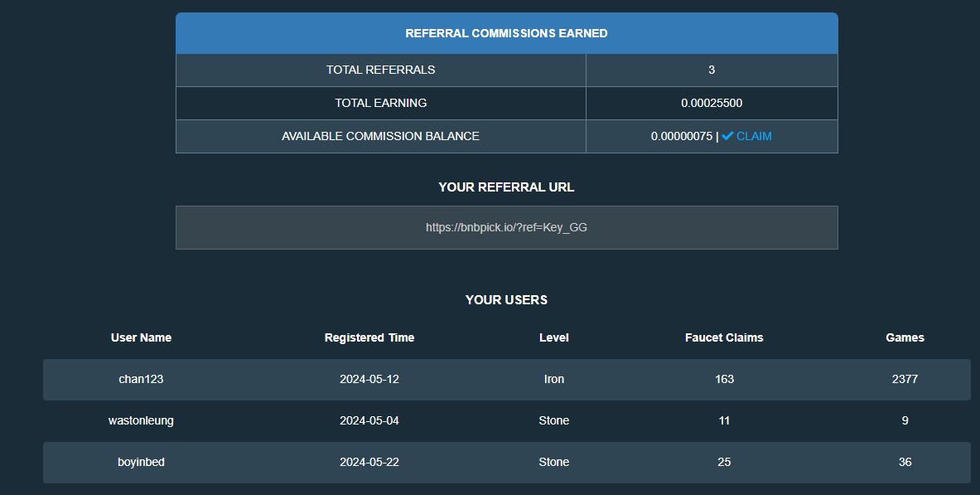Click the Faucet Claims column header
The image size is (980, 495).
point(724,337)
